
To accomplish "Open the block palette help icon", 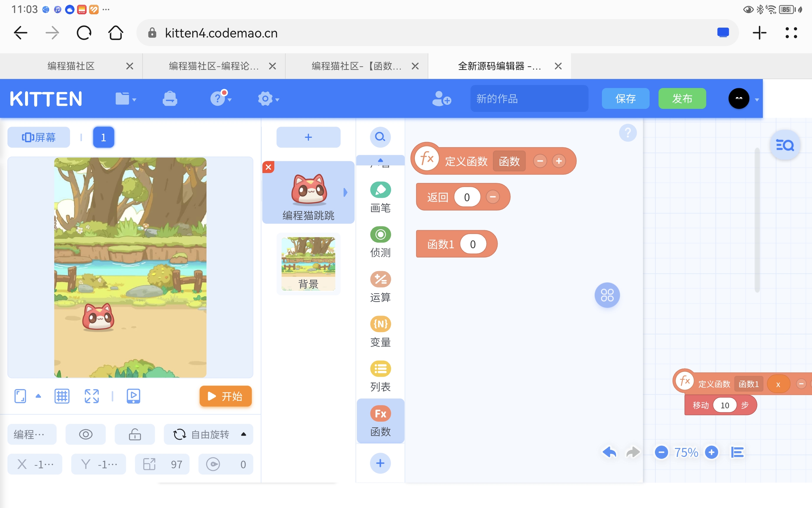I will pos(628,133).
